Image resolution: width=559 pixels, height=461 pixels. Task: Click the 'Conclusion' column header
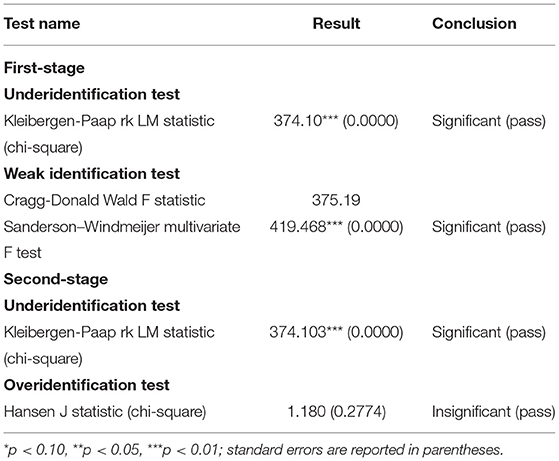tap(474, 24)
